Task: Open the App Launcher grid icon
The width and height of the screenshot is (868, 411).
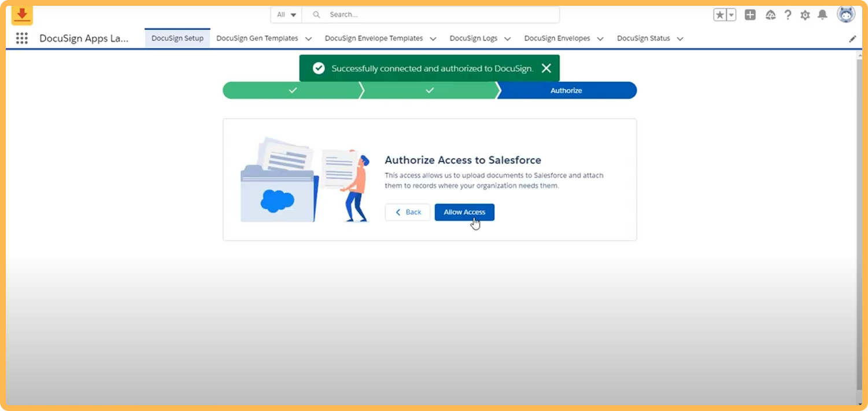Action: click(x=22, y=38)
